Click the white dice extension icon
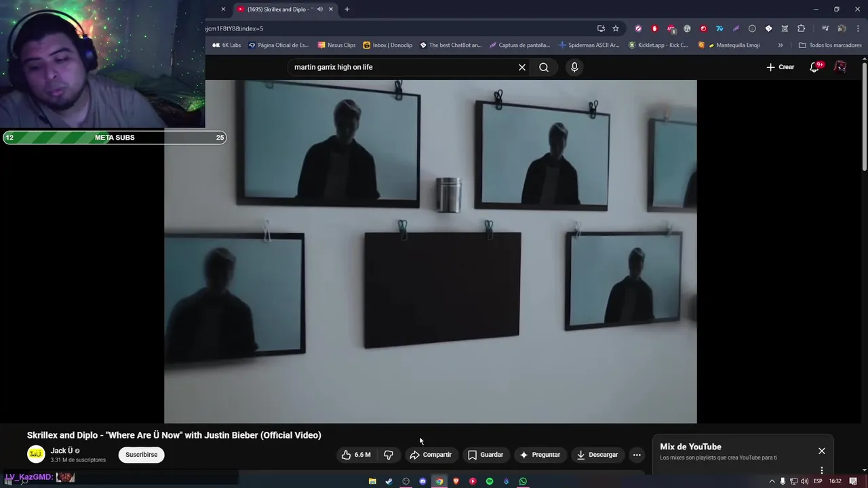 click(768, 28)
